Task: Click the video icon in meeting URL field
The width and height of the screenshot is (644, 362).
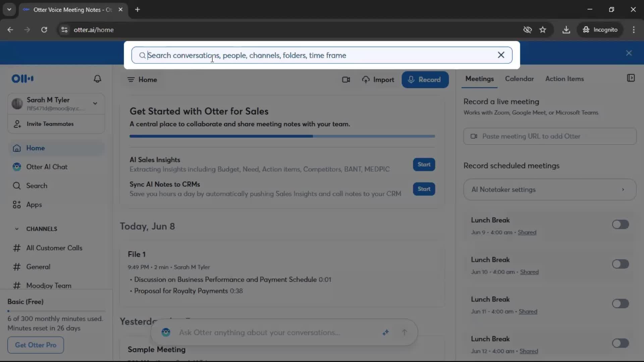Action: coord(474,136)
